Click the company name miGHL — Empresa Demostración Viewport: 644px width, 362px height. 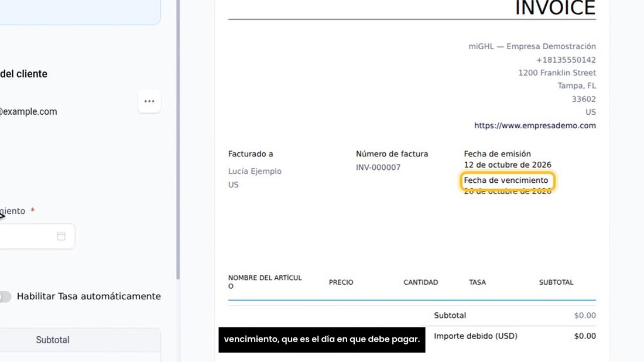pos(532,46)
